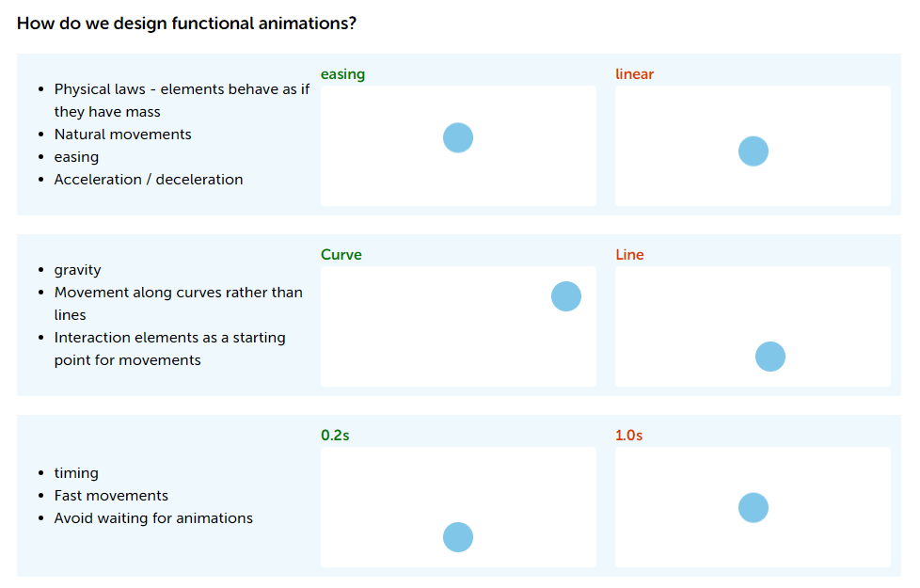Viewport: 920px width, 588px height.
Task: Click the red linear label
Action: 634,74
